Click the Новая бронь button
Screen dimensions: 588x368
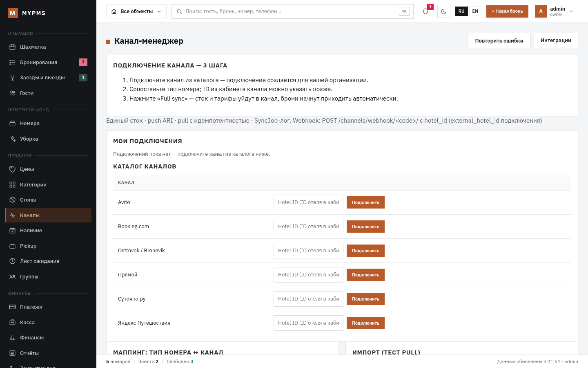507,11
